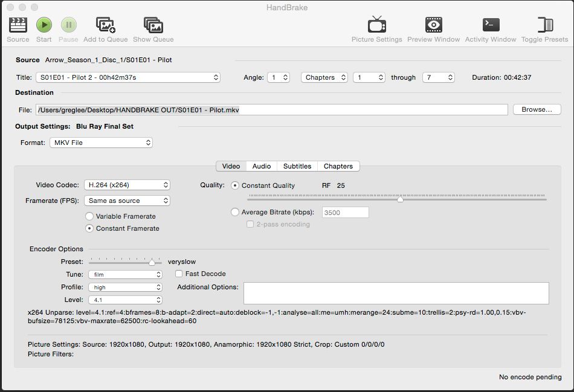This screenshot has height=392, width=574.
Task: Click the Picture Settings: Source: 1920x1080 summary line
Action: coord(206,344)
